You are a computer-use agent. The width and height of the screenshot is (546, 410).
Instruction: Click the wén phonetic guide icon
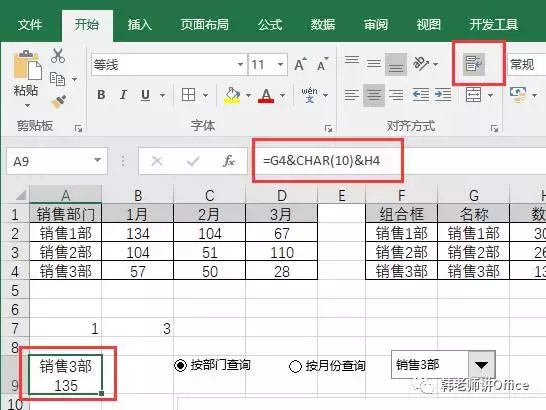click(x=309, y=95)
